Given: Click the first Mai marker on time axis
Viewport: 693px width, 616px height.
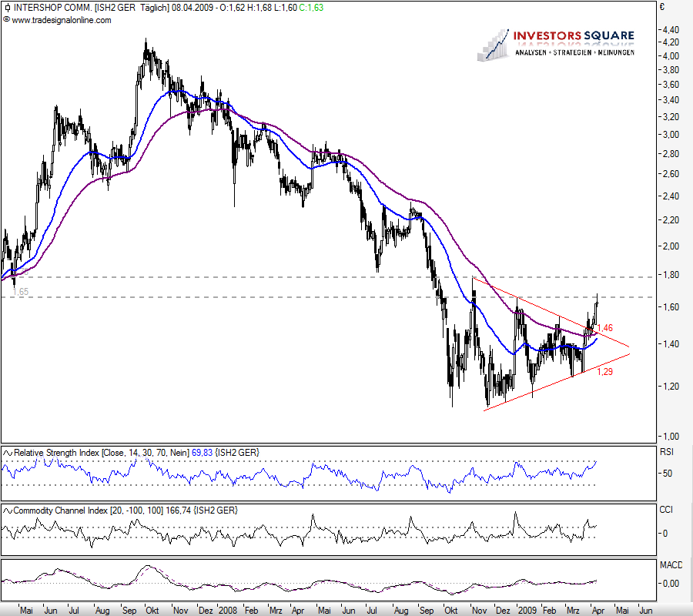Looking at the screenshot, I should click(x=26, y=611).
